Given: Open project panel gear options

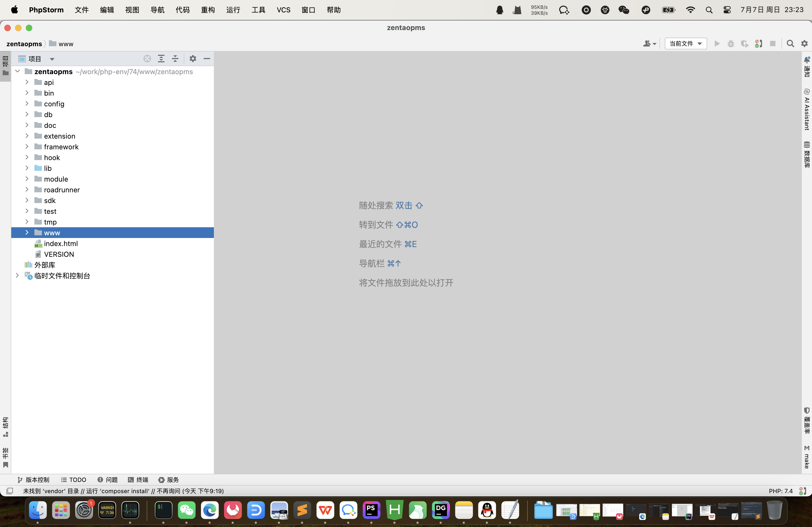Looking at the screenshot, I should pos(193,59).
